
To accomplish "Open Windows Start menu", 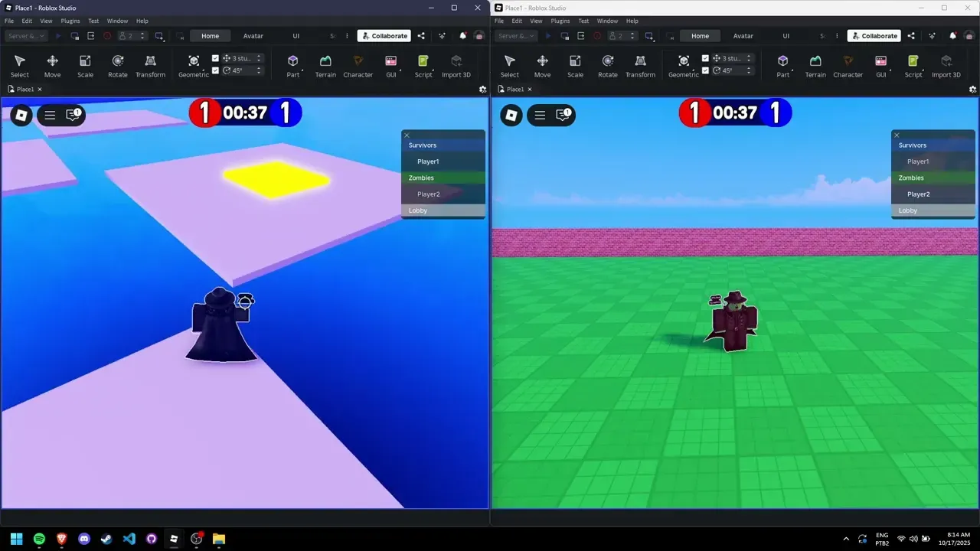I will 16,539.
